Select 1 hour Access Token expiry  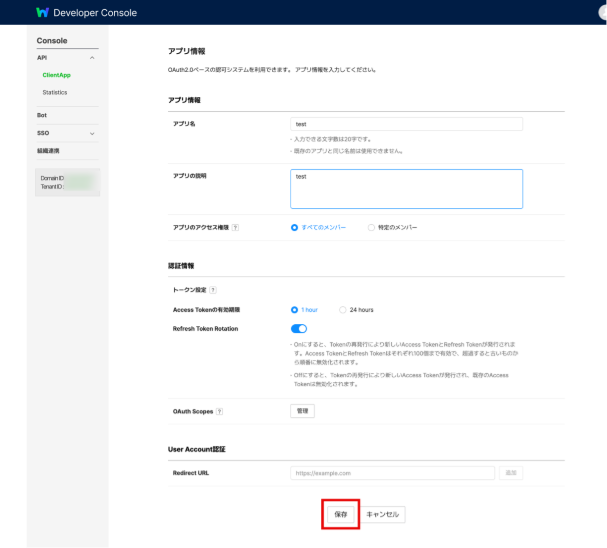[x=294, y=310]
